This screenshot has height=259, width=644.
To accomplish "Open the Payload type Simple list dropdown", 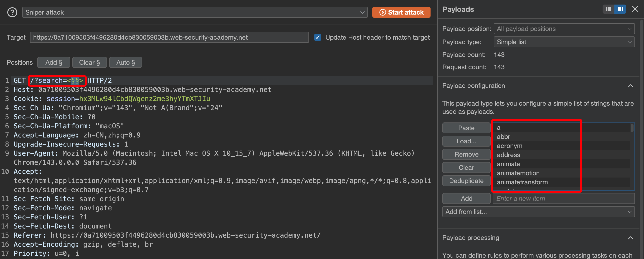I will (564, 42).
